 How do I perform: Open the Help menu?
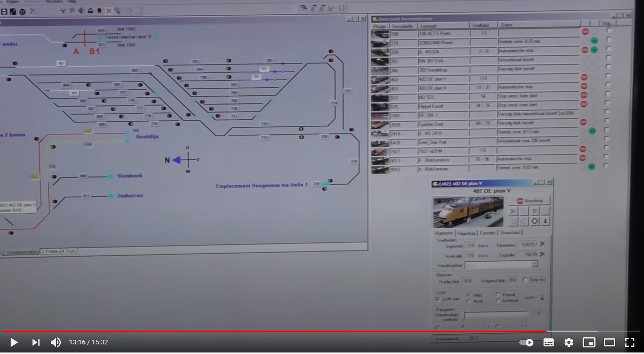(72, 2)
